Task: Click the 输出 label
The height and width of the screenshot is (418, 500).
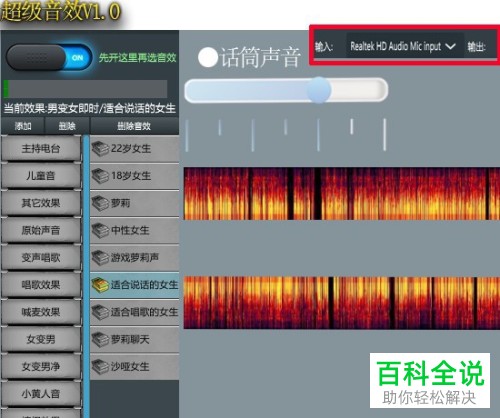Action: 476,47
